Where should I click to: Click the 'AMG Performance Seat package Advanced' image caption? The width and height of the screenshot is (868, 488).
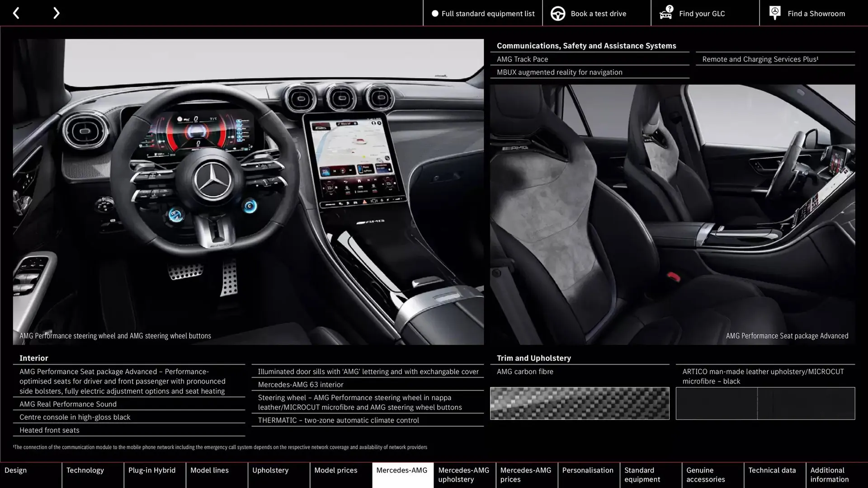(x=787, y=336)
